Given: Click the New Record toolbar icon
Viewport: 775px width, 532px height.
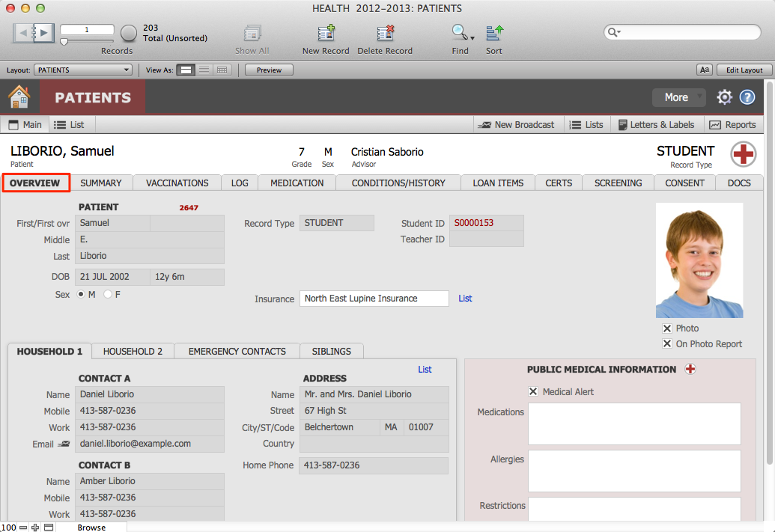Looking at the screenshot, I should click(x=326, y=34).
